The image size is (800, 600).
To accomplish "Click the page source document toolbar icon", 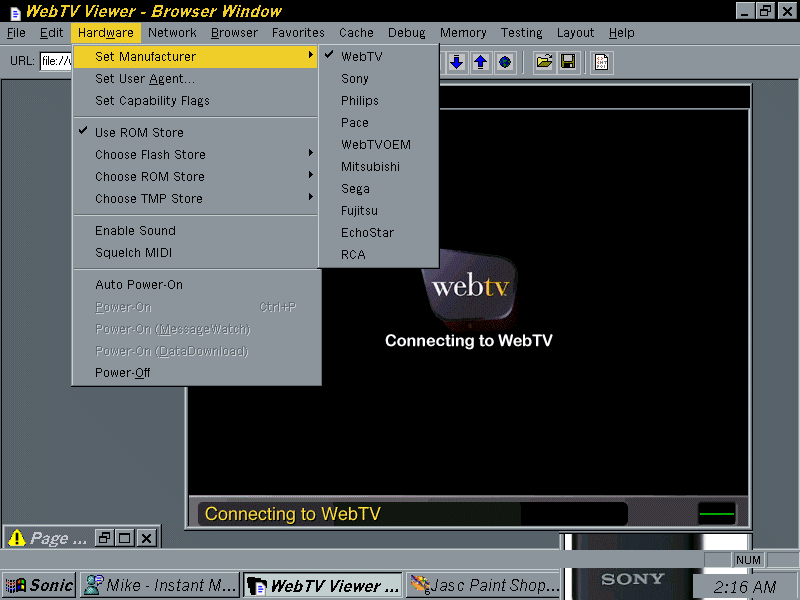I will click(x=601, y=62).
